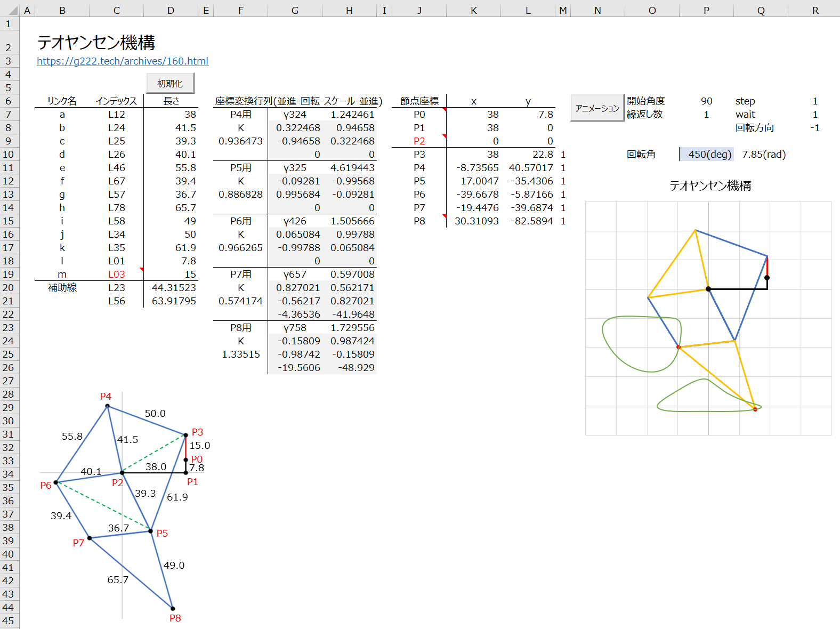Select the 開始角度 value cell showing 90
This screenshot has height=629, width=840.
(706, 101)
